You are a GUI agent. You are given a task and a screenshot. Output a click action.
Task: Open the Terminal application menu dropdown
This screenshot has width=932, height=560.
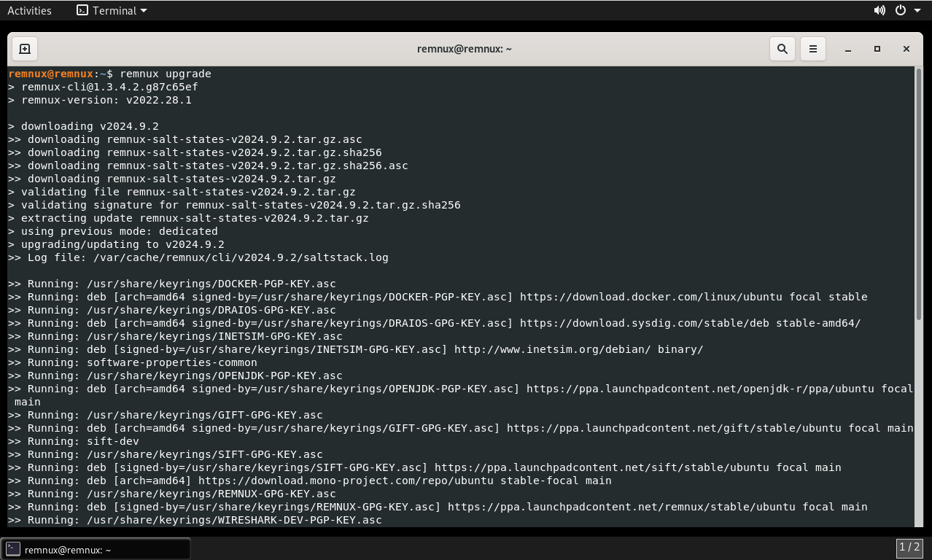(112, 10)
